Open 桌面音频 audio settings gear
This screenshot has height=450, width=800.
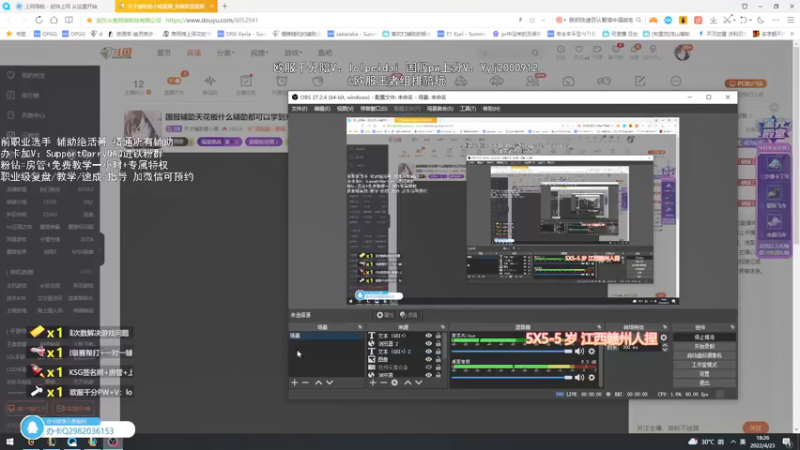click(592, 378)
